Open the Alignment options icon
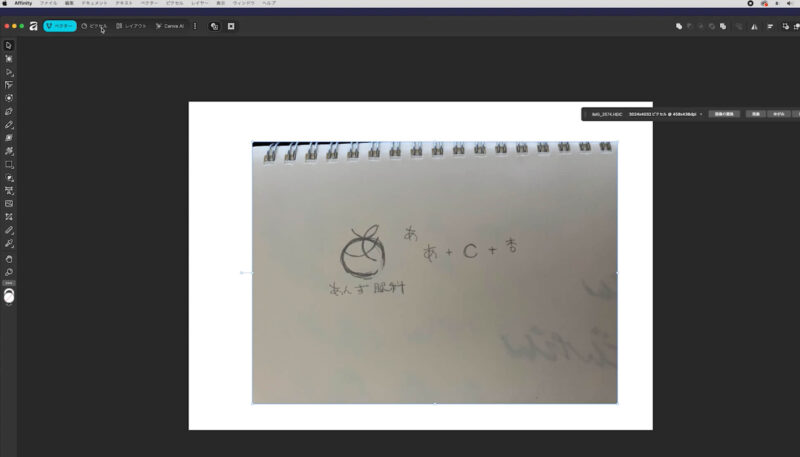800x457 pixels. (x=770, y=27)
